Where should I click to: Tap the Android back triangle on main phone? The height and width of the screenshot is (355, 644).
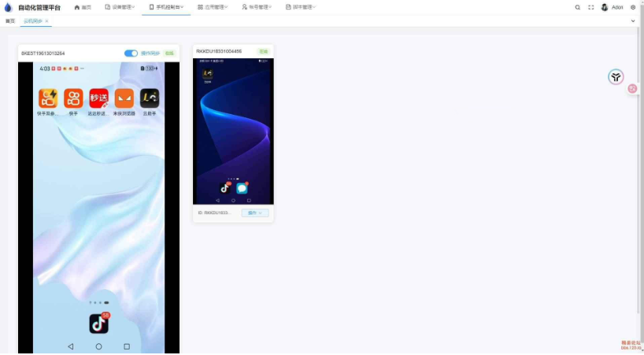(x=71, y=346)
